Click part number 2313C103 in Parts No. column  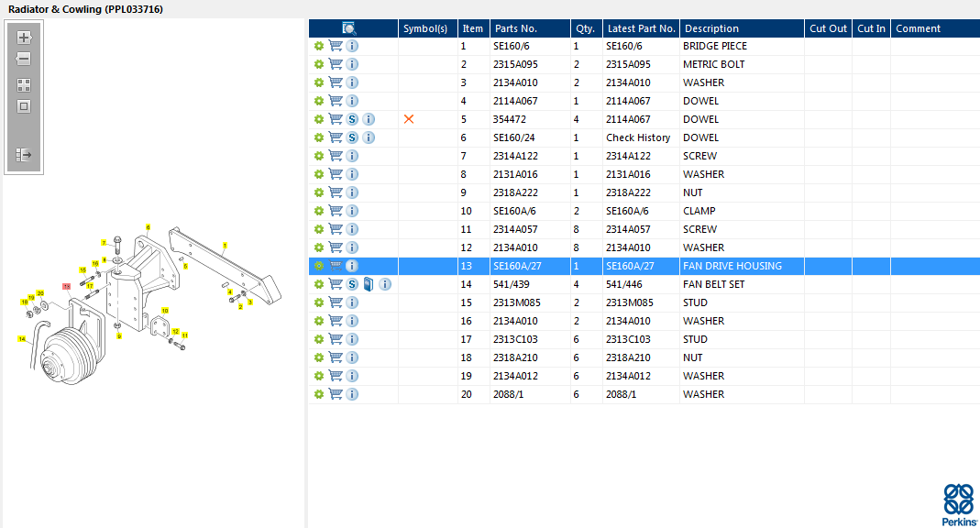click(x=515, y=339)
